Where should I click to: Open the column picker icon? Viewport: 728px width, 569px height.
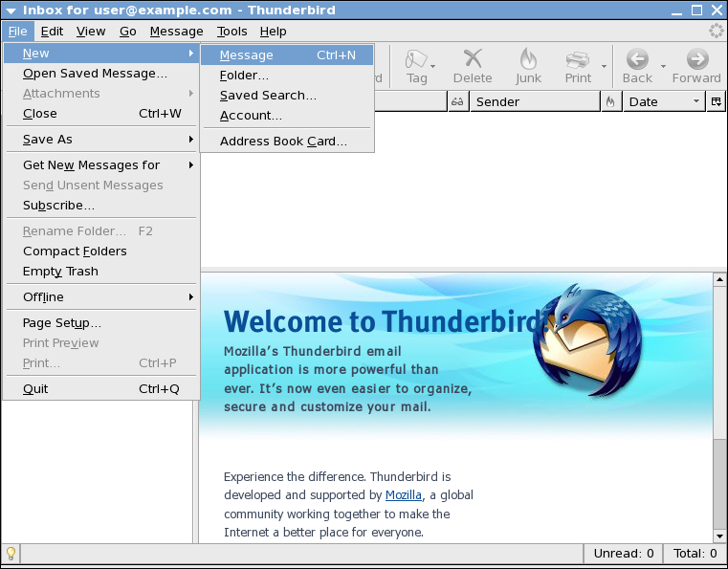(716, 101)
